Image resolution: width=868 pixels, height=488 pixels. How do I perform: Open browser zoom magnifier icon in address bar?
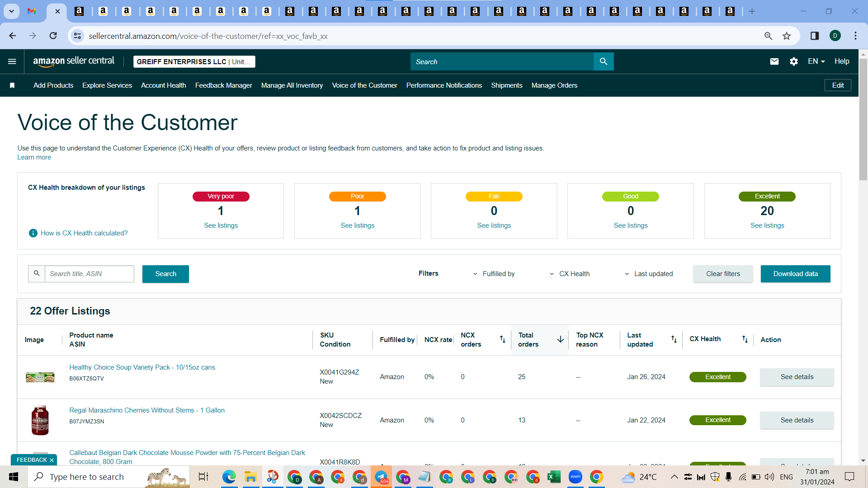[x=768, y=36]
